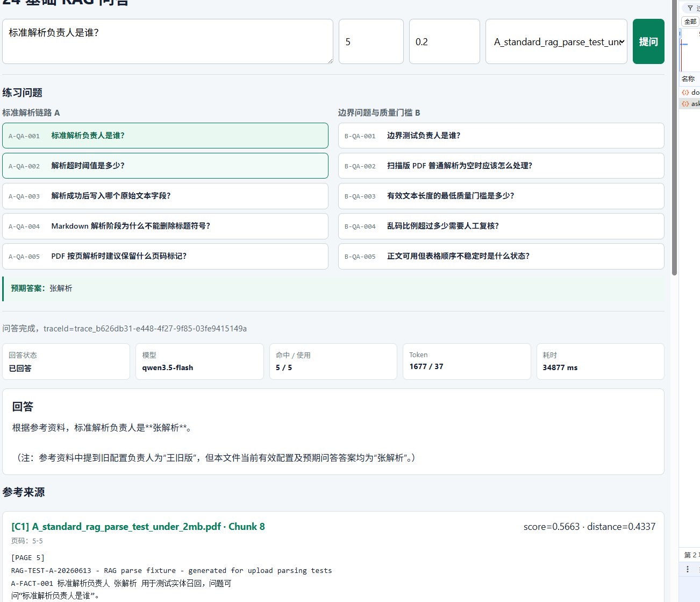The width and height of the screenshot is (700, 602).
Task: Select practice question A-QA-001 标准解析负责人是谁
Action: 165,136
